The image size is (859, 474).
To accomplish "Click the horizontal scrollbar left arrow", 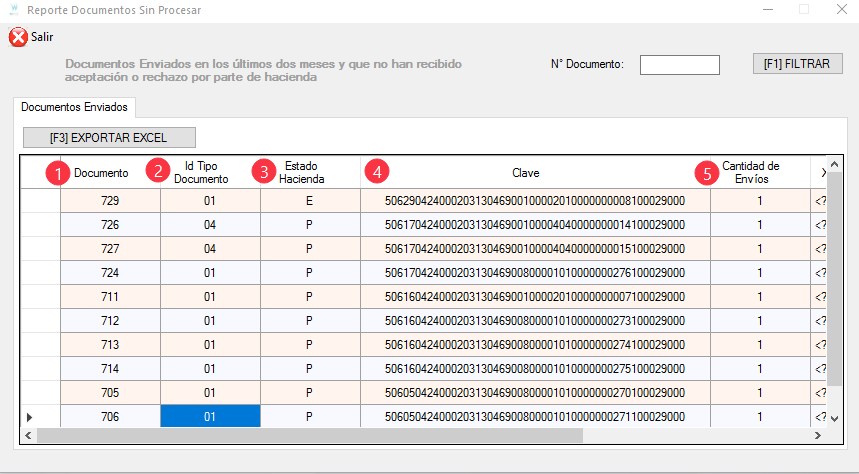I will [x=28, y=436].
